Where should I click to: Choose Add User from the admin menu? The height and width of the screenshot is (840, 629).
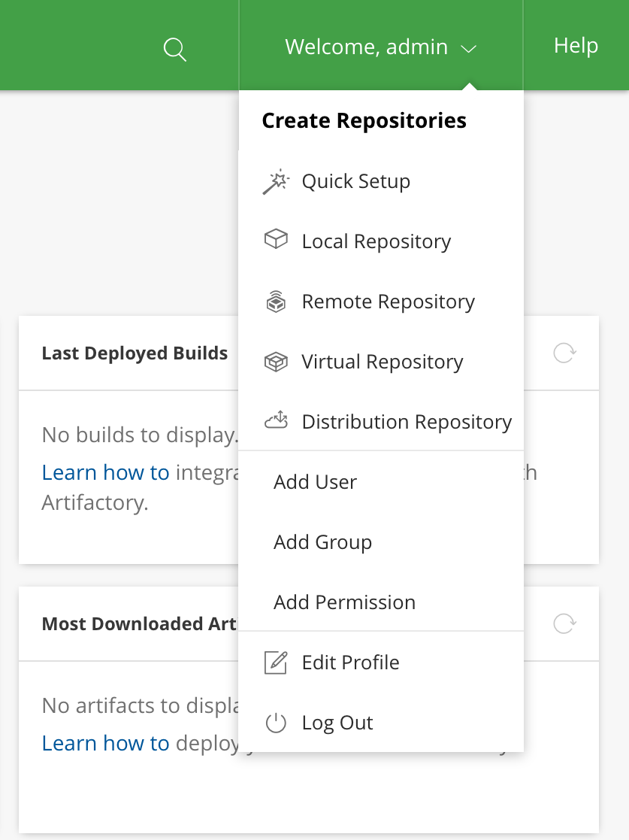pyautogui.click(x=315, y=481)
